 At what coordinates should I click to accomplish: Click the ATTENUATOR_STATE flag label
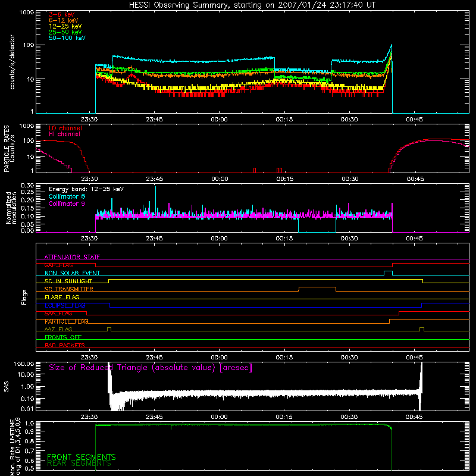(x=72, y=257)
